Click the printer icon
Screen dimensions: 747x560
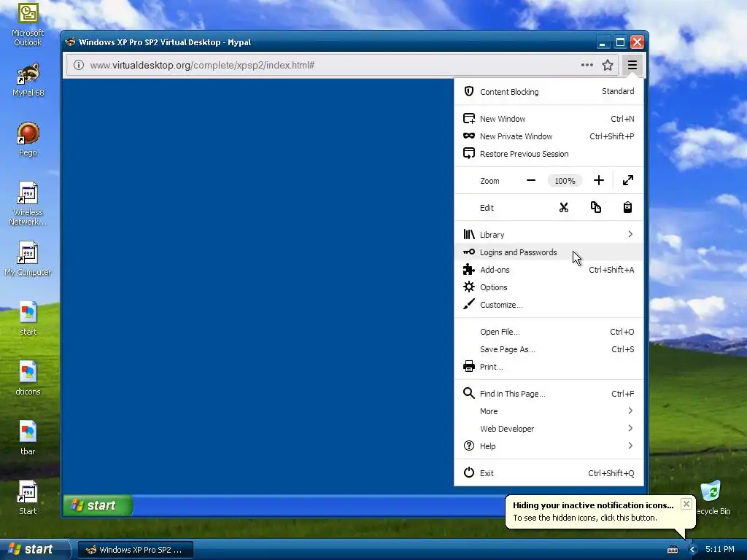[x=469, y=366]
